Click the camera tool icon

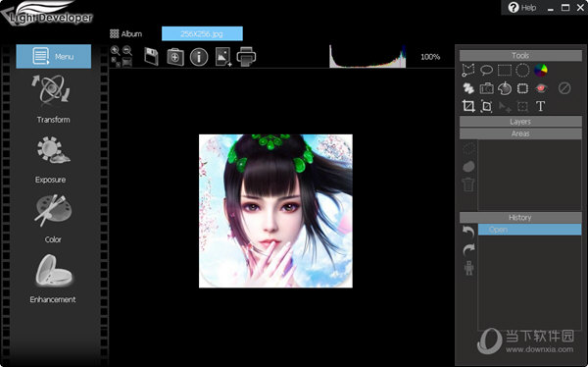pyautogui.click(x=486, y=88)
